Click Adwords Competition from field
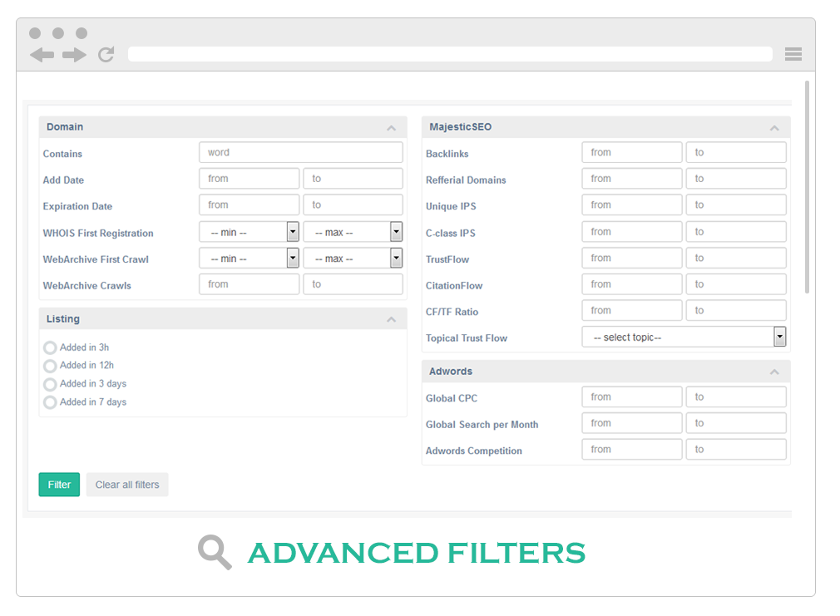 tap(632, 450)
